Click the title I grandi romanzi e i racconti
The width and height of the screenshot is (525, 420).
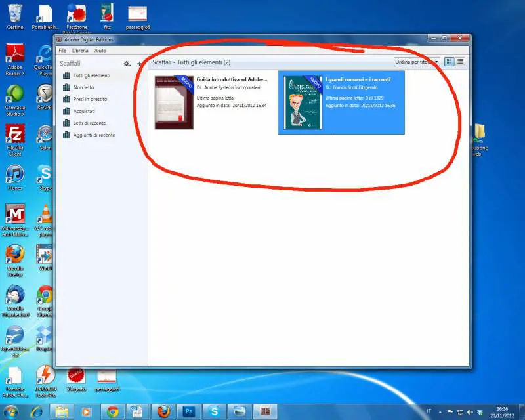(x=358, y=79)
